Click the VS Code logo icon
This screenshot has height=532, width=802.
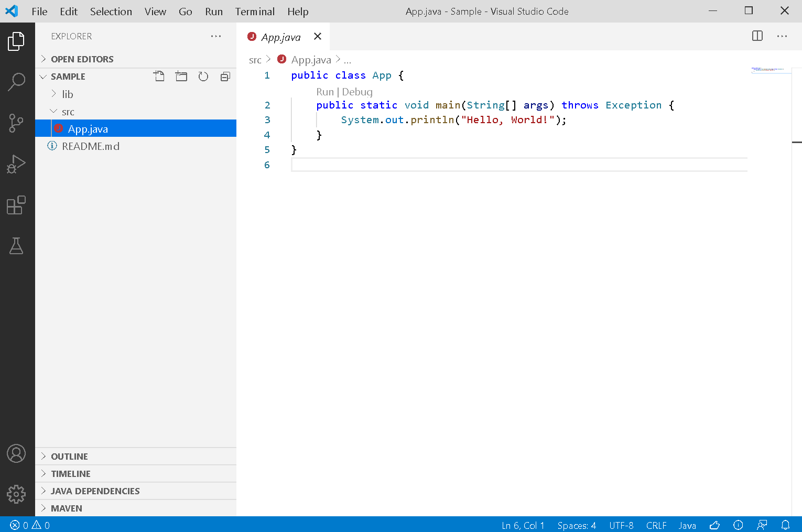point(12,11)
